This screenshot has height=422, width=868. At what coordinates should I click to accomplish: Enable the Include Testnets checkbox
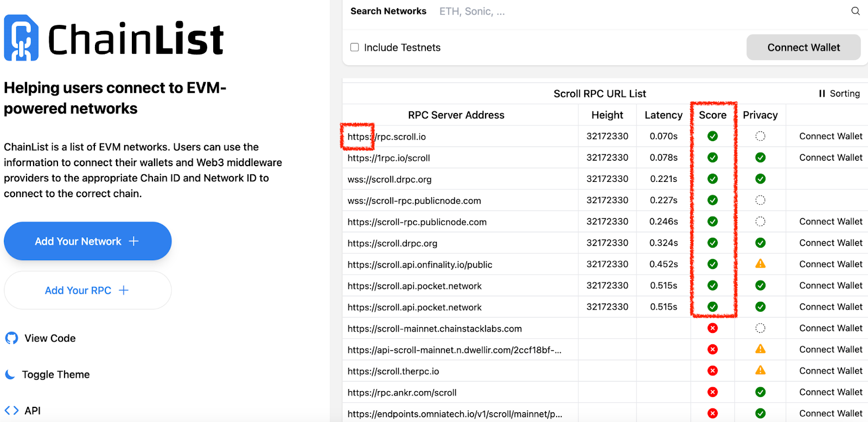[x=355, y=47]
